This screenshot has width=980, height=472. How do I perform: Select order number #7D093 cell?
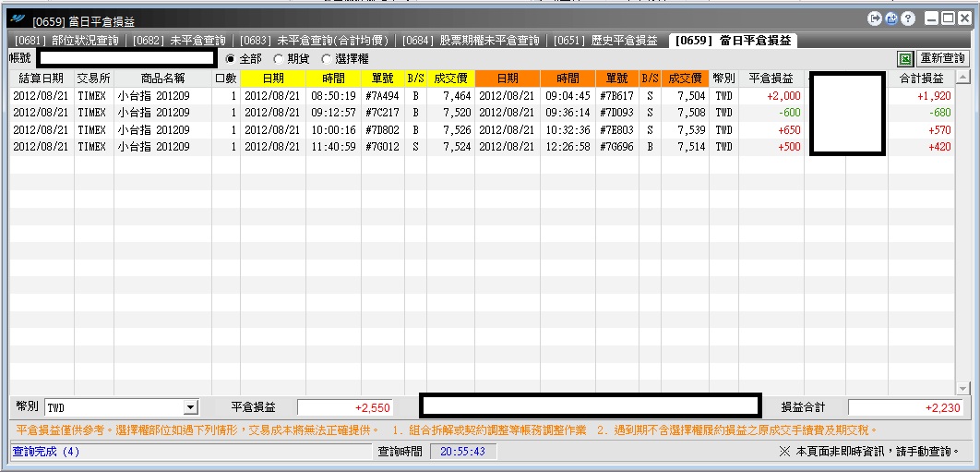(x=616, y=113)
